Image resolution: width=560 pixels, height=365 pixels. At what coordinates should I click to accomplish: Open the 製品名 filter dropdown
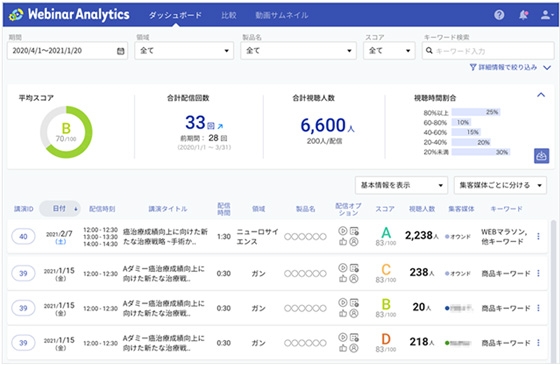[299, 51]
